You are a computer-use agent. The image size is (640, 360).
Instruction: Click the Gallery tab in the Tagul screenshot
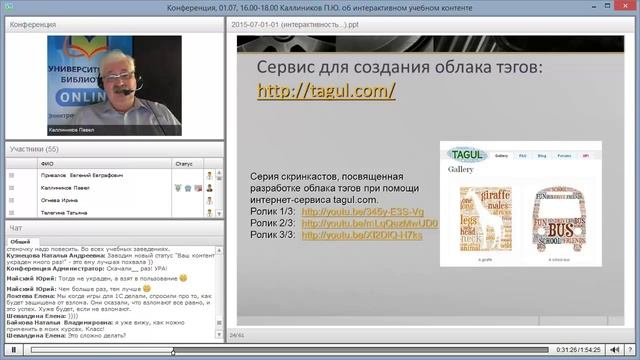point(501,156)
